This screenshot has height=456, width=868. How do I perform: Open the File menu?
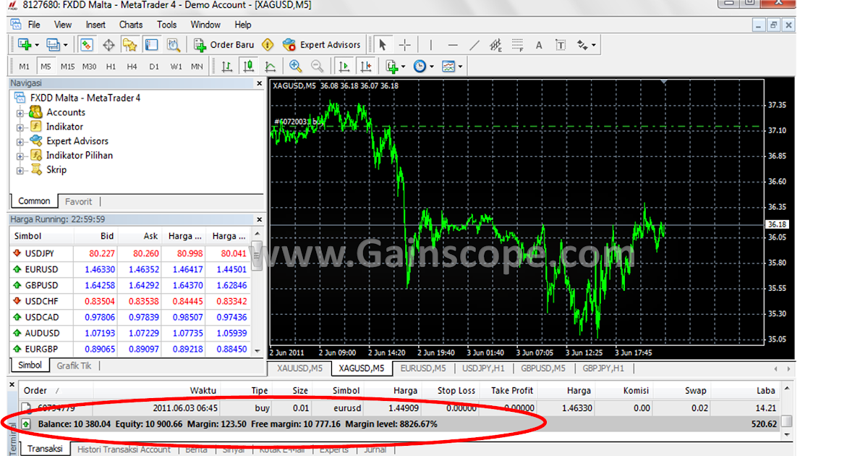point(34,25)
